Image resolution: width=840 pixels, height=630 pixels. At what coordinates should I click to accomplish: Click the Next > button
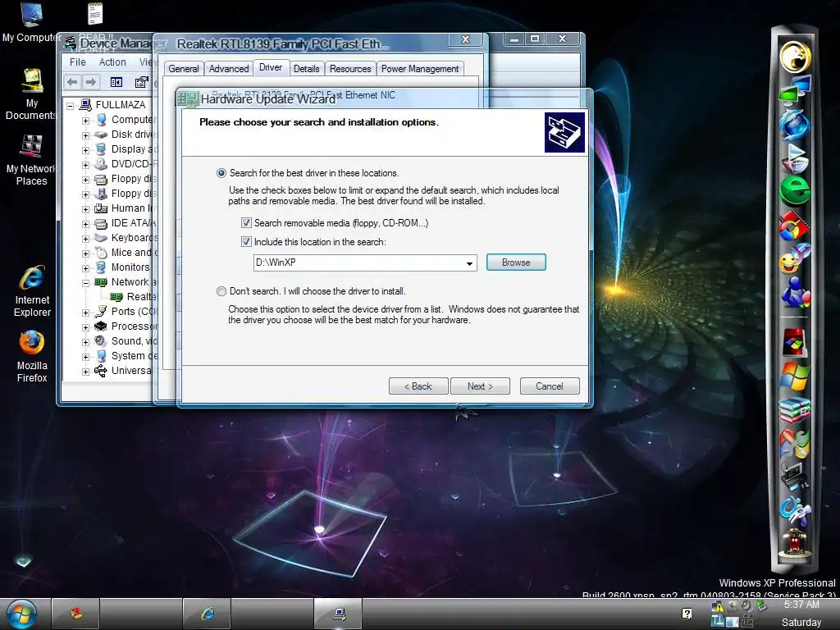point(480,386)
